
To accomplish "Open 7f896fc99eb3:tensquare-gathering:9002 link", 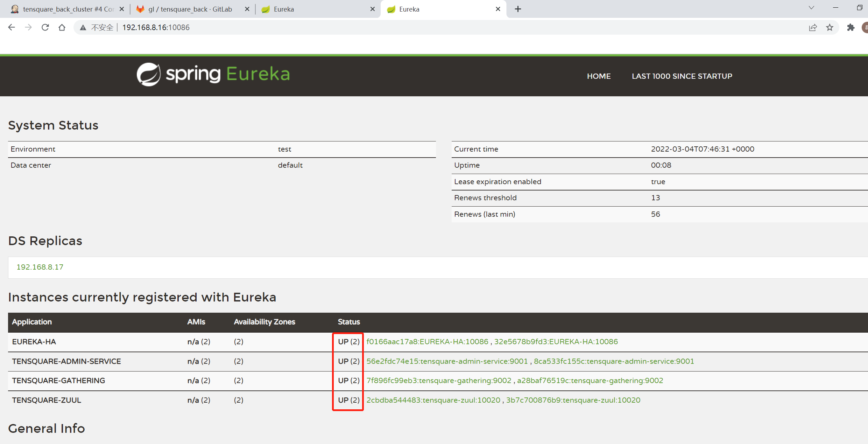I will 439,380.
